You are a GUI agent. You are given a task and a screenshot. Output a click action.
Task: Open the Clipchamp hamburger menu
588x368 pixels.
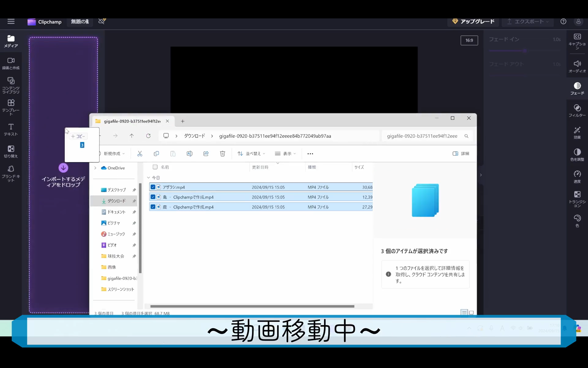click(11, 21)
